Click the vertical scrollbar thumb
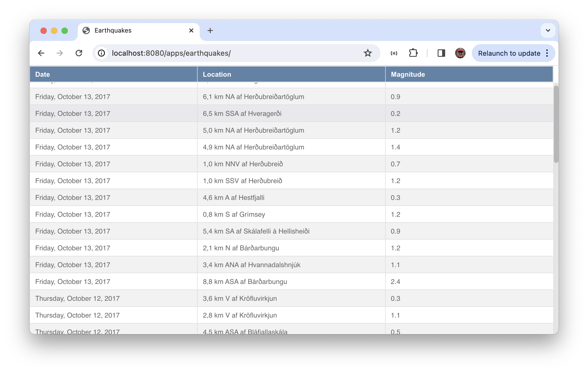Viewport: 588px width, 373px height. click(x=556, y=123)
